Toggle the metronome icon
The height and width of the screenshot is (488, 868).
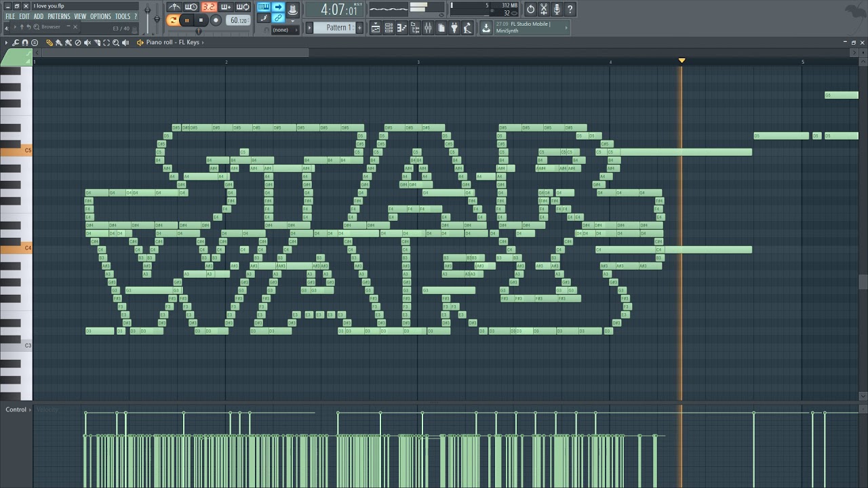click(175, 7)
